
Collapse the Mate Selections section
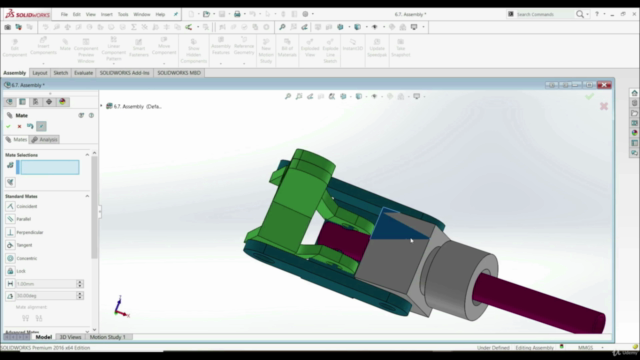point(87,155)
